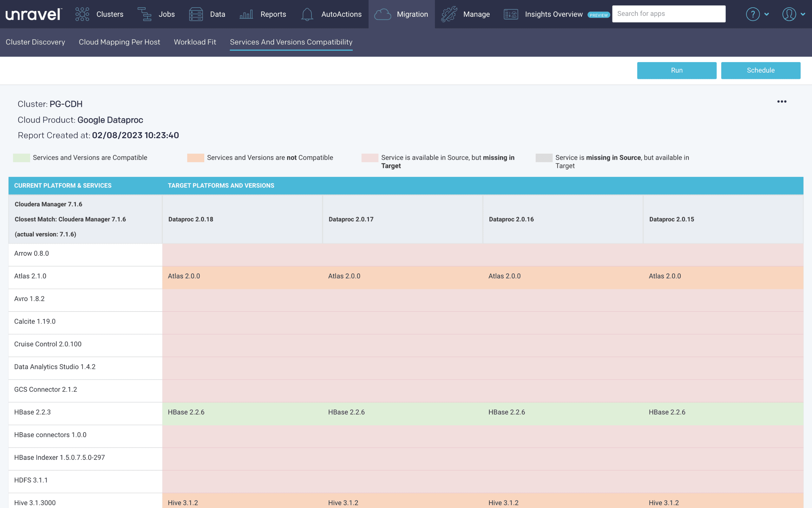Expand the user profile dropdown arrow
The height and width of the screenshot is (508, 812).
tap(803, 14)
